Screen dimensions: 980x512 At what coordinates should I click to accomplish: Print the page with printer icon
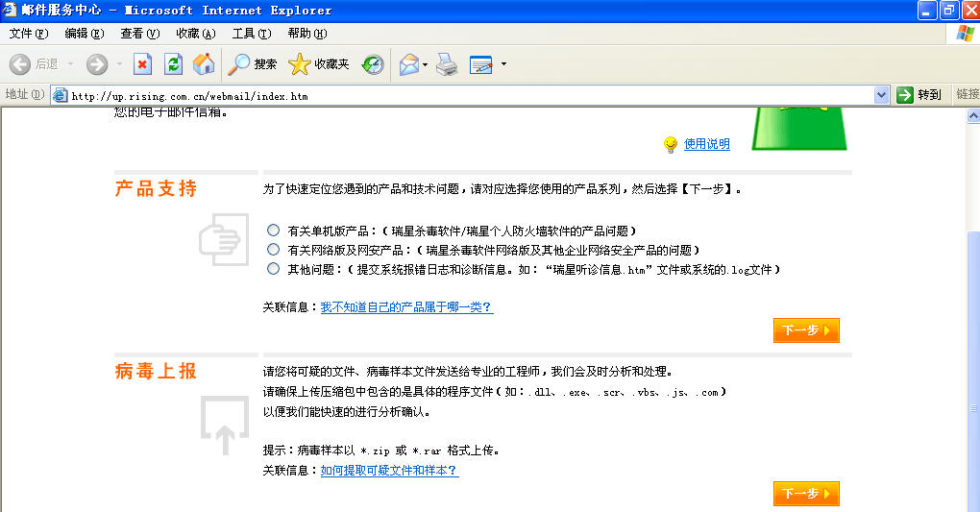[447, 63]
